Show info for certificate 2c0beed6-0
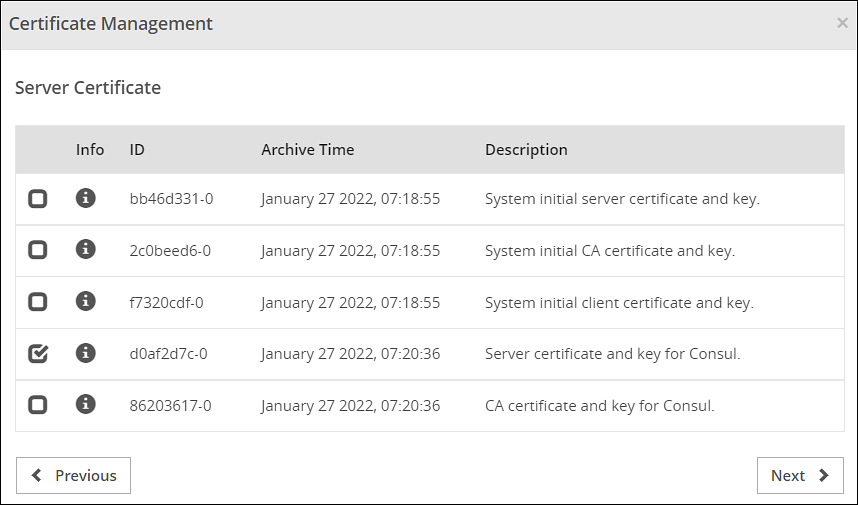 pos(86,250)
